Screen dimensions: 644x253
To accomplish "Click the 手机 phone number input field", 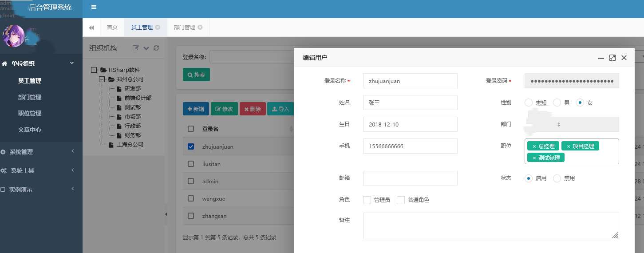I will 410,146.
